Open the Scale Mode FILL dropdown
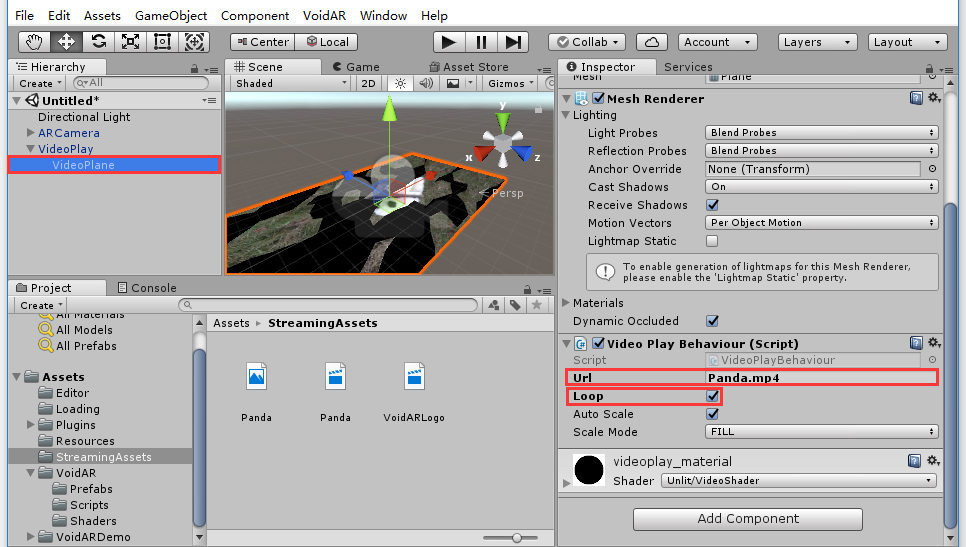 click(x=821, y=432)
